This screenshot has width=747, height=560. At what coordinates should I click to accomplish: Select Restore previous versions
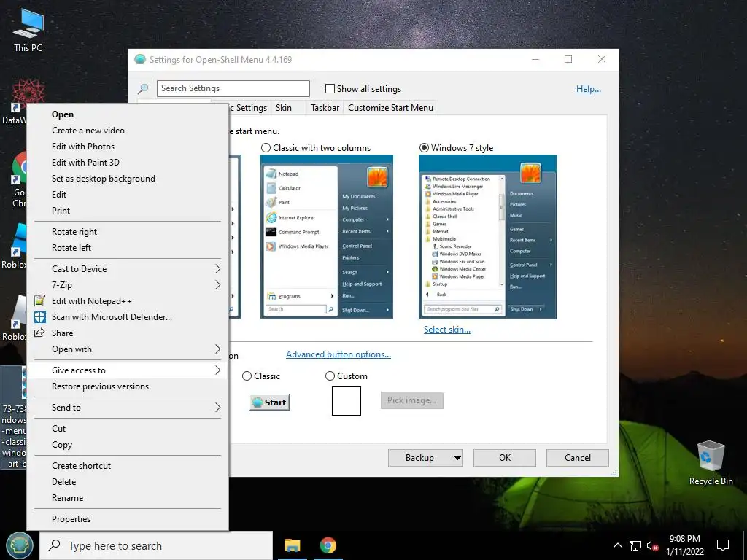coord(128,386)
